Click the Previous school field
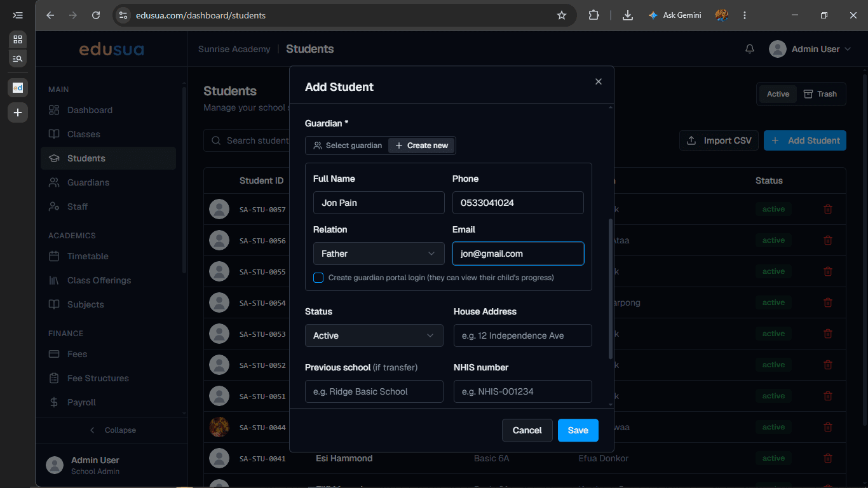The image size is (868, 488). (374, 391)
